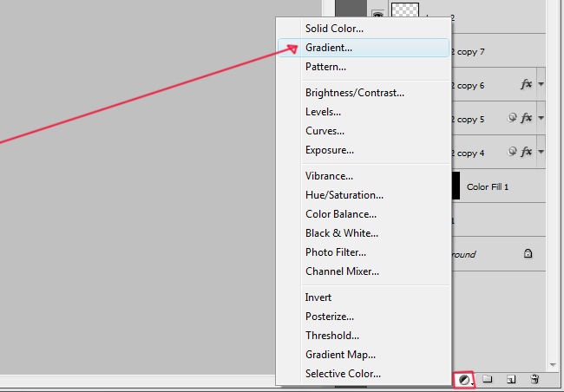Add Posterize adjustment layer
The height and width of the screenshot is (392, 564).
point(364,317)
